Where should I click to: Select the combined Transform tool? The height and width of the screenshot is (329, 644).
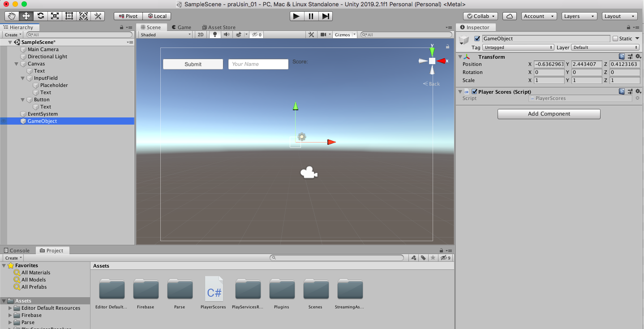click(83, 16)
